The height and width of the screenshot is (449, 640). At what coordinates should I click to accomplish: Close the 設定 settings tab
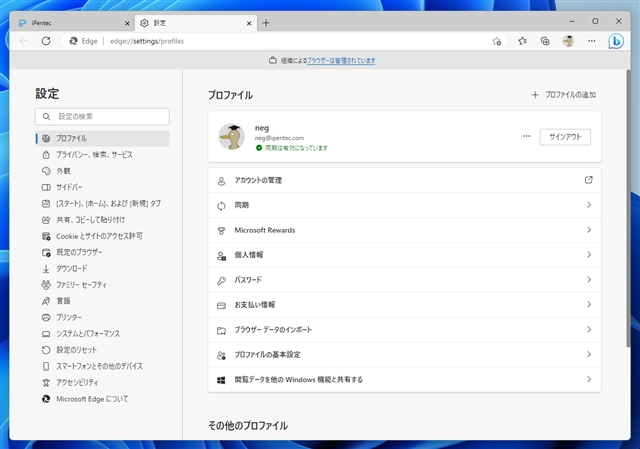249,23
